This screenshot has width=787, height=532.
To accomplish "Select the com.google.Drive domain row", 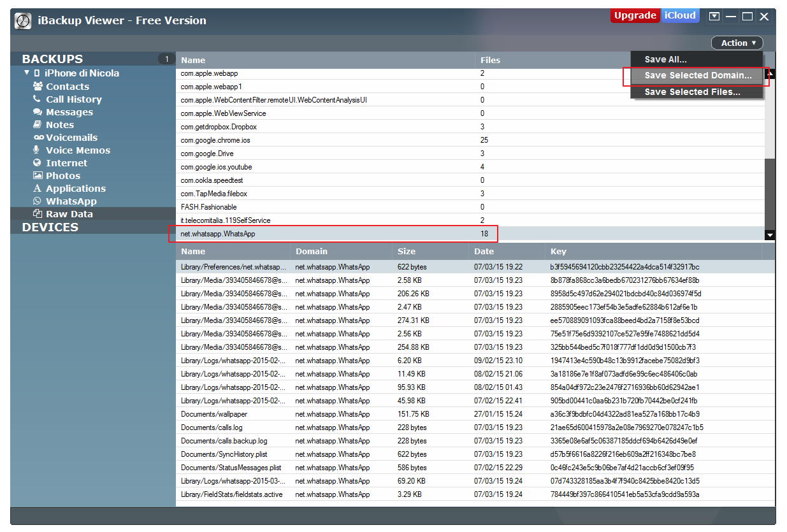I will click(470, 153).
